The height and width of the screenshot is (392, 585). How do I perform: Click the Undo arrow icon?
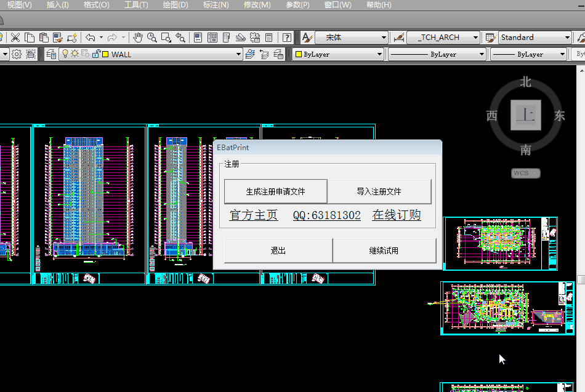pos(91,38)
